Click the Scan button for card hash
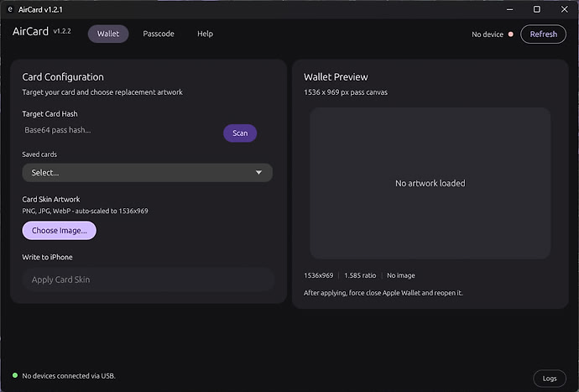This screenshot has height=392, width=579. [240, 133]
